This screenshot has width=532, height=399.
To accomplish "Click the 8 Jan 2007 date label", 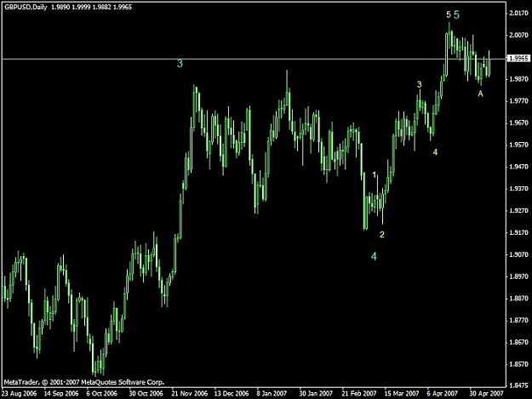I will (x=272, y=394).
